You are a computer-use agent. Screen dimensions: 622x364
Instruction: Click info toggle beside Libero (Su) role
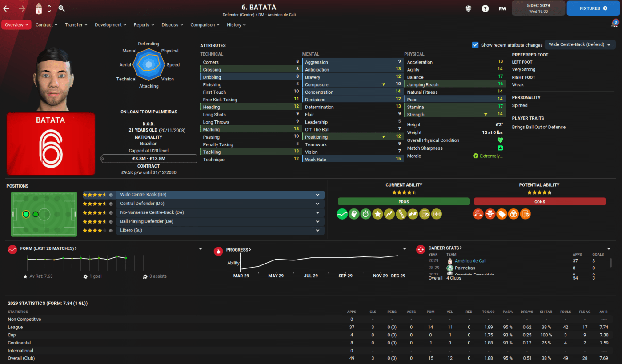tap(111, 230)
